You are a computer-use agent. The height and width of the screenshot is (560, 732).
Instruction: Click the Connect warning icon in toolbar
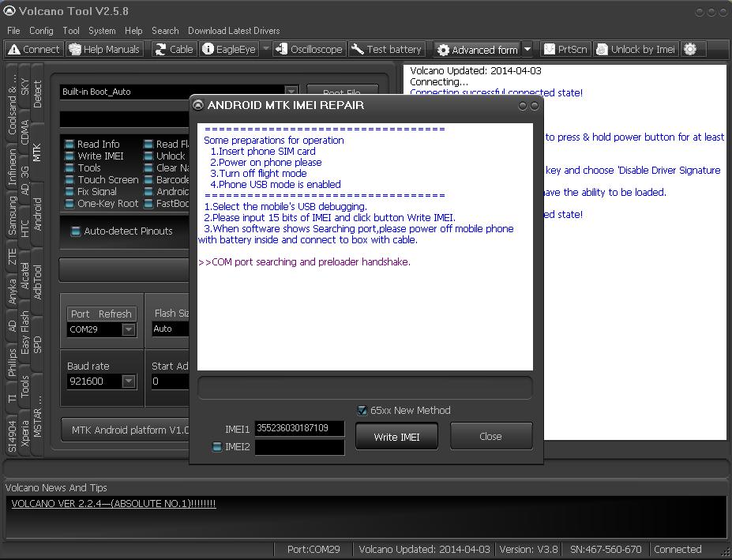coord(14,49)
